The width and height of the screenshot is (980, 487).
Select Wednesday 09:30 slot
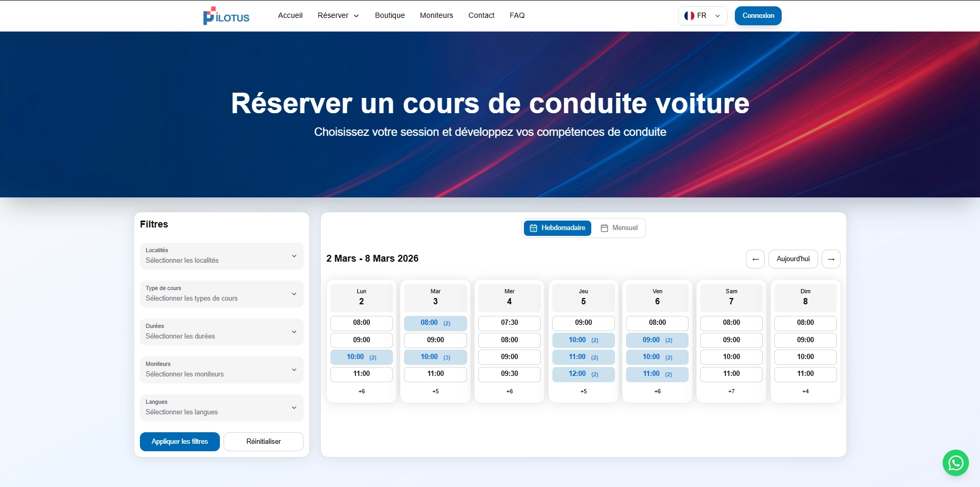click(x=509, y=374)
